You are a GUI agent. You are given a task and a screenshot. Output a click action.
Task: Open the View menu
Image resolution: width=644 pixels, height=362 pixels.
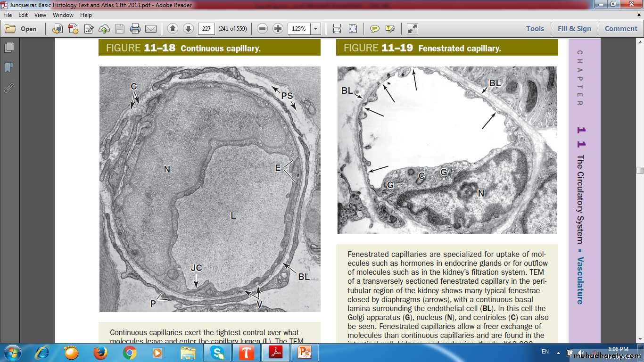40,15
